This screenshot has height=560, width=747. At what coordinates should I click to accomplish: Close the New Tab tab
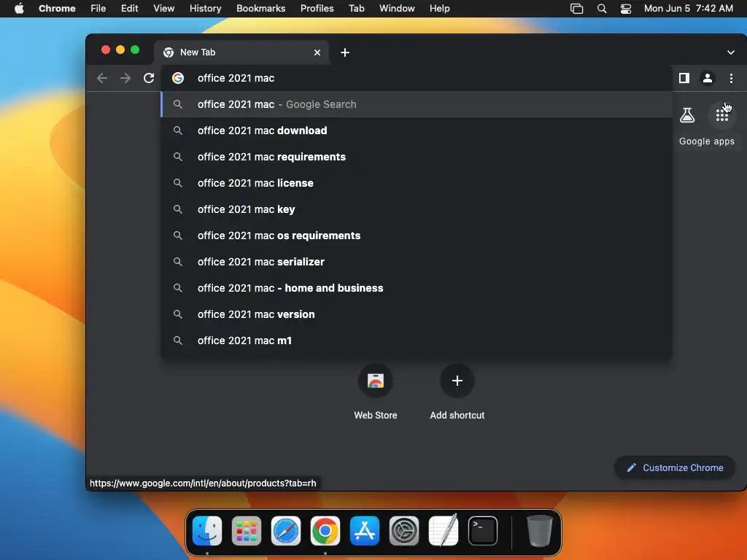[317, 52]
